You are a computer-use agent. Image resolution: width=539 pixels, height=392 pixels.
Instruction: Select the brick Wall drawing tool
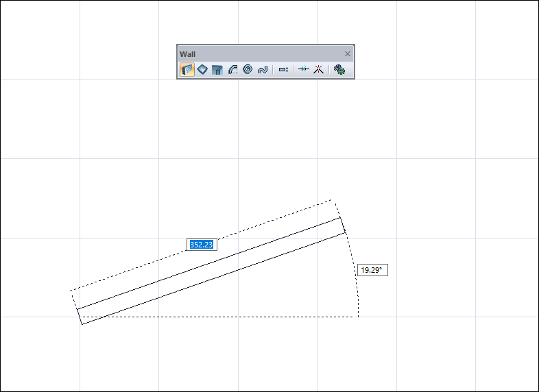click(187, 69)
